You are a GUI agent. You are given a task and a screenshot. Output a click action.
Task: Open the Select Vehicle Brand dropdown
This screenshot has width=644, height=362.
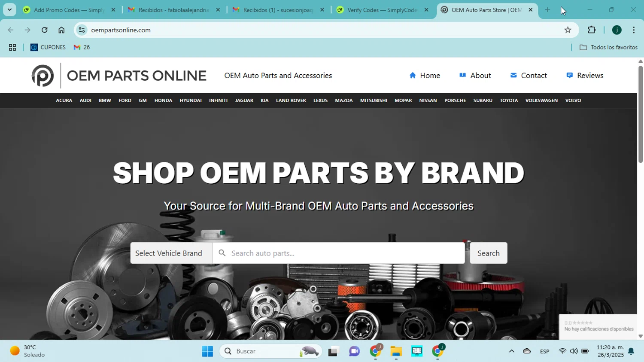click(x=171, y=253)
